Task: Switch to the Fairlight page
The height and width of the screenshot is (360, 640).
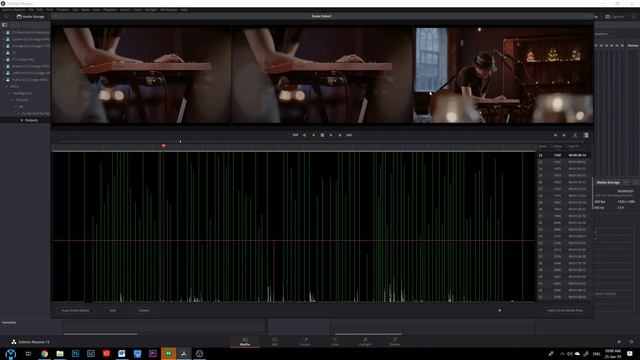Action: pos(364,342)
